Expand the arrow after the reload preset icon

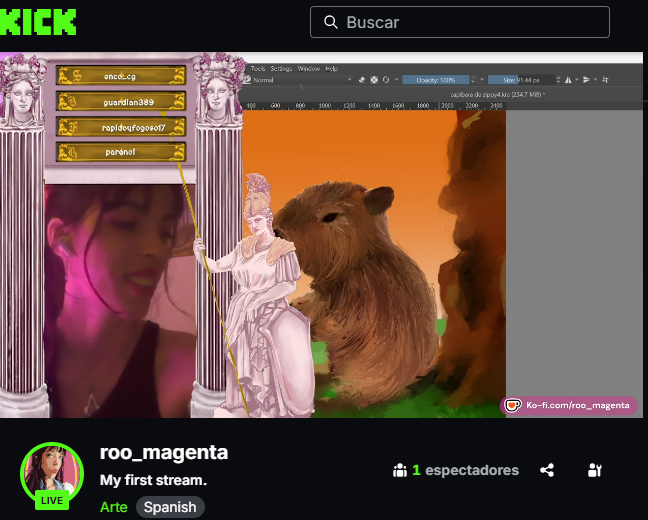click(397, 80)
